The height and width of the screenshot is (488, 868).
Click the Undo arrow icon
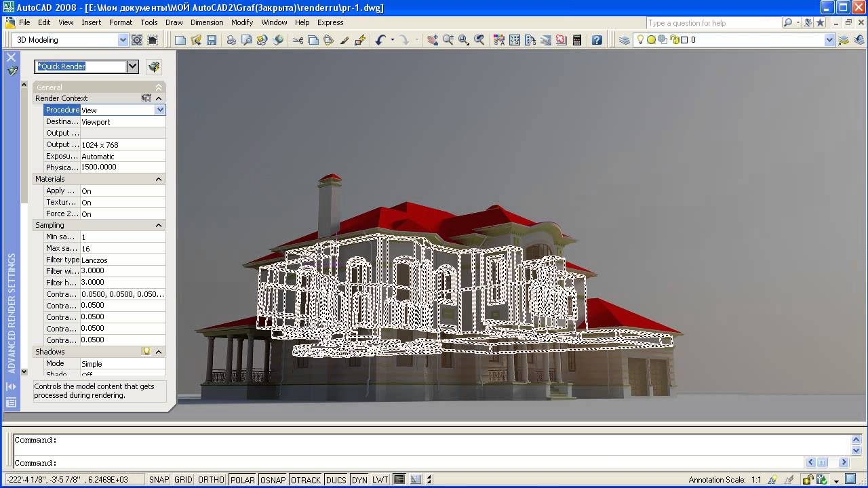(380, 40)
